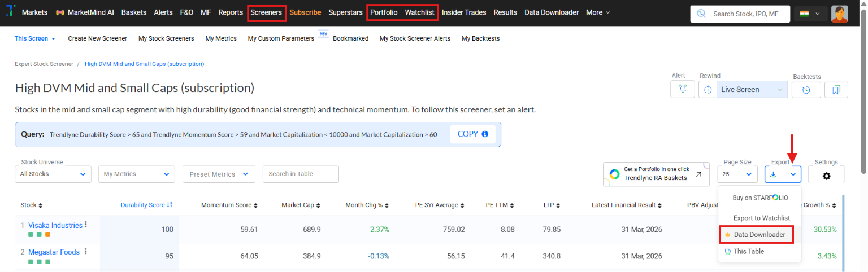The image size is (868, 272).
Task: Click the 30.53% growth value
Action: click(x=825, y=230)
